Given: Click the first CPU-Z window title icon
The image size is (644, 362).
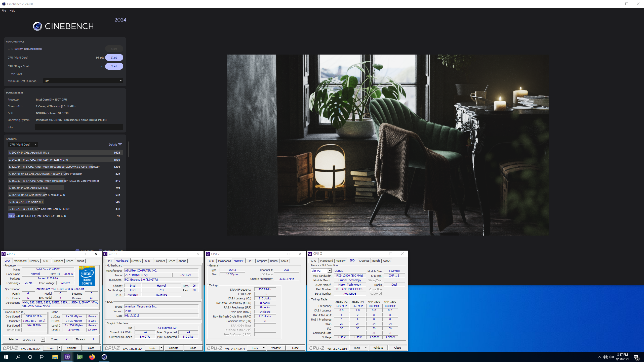Looking at the screenshot, I should 4,254.
